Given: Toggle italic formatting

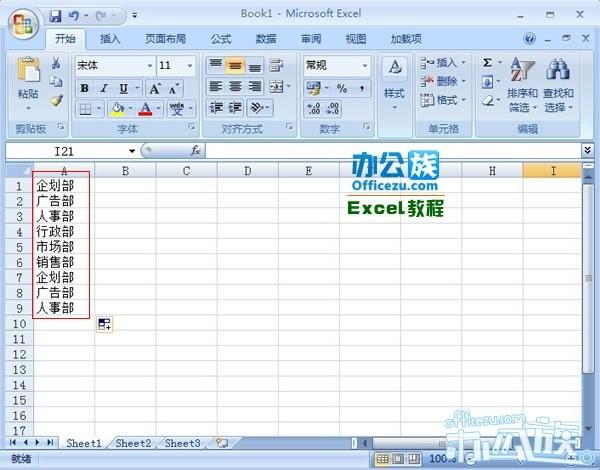Looking at the screenshot, I should point(104,89).
